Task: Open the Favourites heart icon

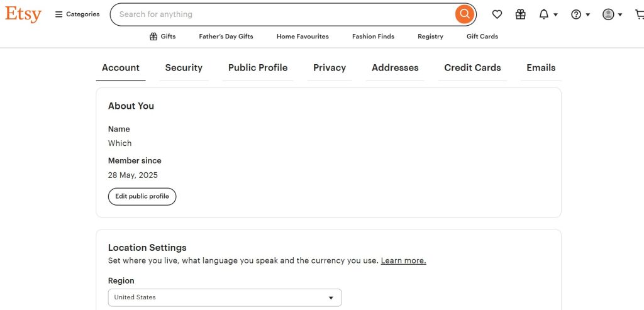Action: coord(497,14)
